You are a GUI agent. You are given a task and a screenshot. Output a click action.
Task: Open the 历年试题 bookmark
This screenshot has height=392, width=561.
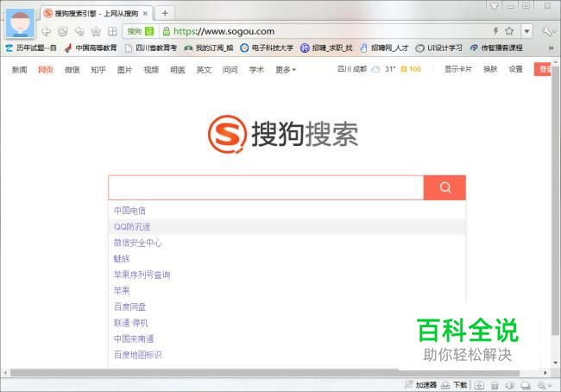coord(31,47)
